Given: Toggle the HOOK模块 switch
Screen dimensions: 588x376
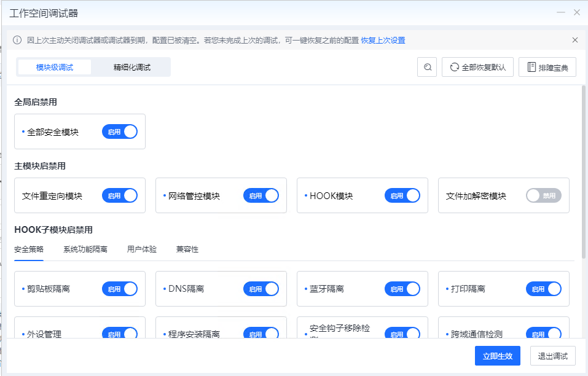Looking at the screenshot, I should [x=402, y=196].
